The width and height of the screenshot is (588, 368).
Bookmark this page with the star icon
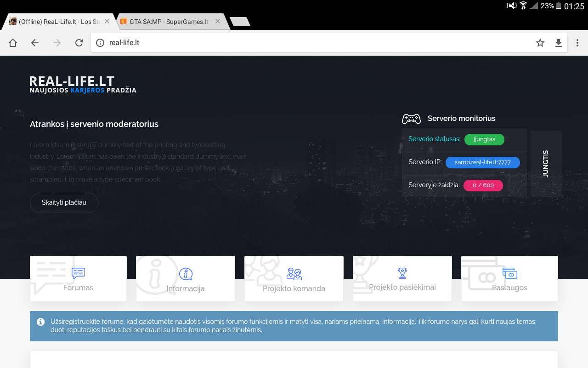tap(540, 43)
